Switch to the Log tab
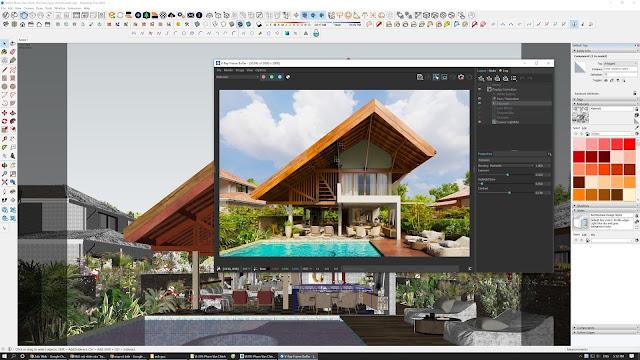640x360 pixels. (505, 71)
